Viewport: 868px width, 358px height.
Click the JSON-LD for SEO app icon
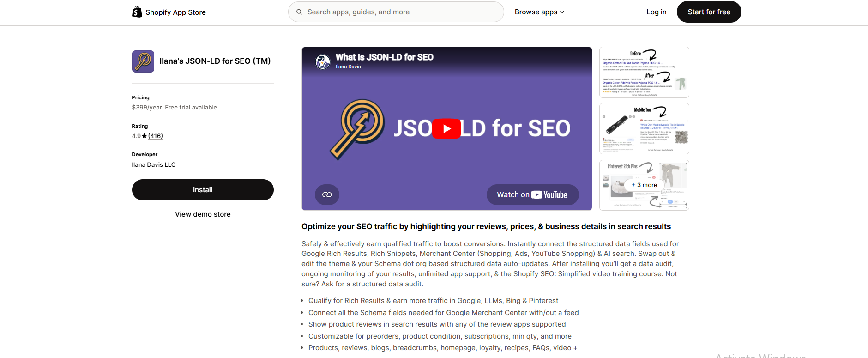[x=143, y=61]
